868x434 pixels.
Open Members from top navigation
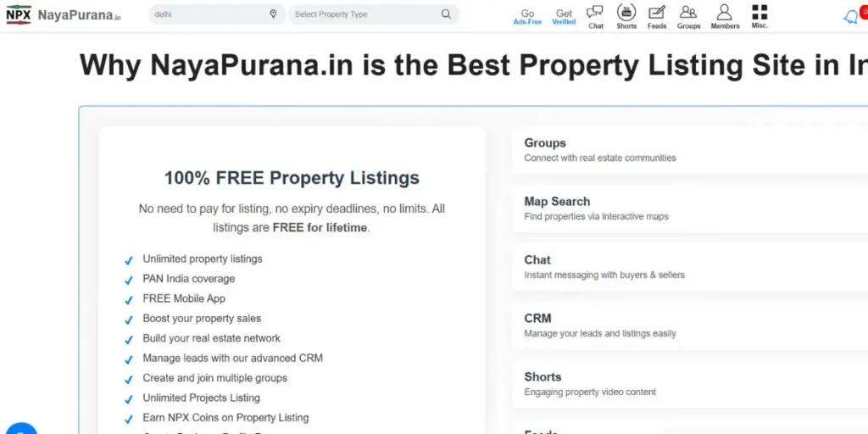coord(725,17)
